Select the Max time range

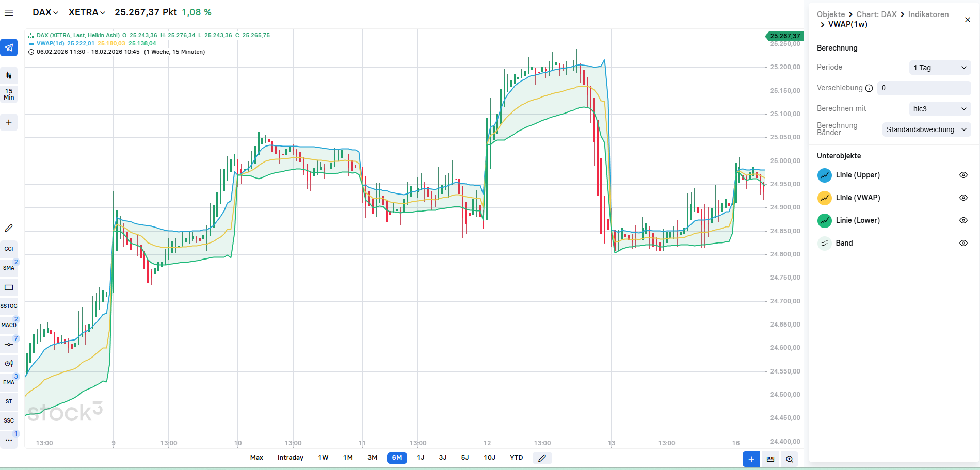point(256,458)
